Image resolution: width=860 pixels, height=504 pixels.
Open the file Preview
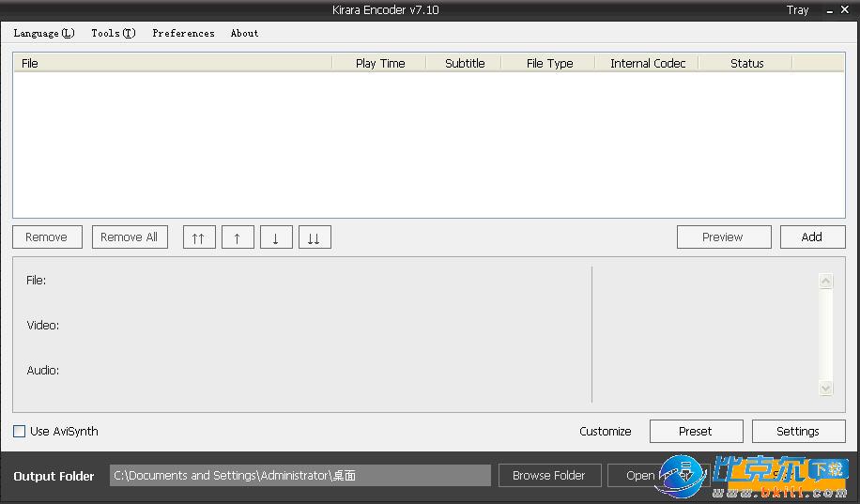click(724, 237)
